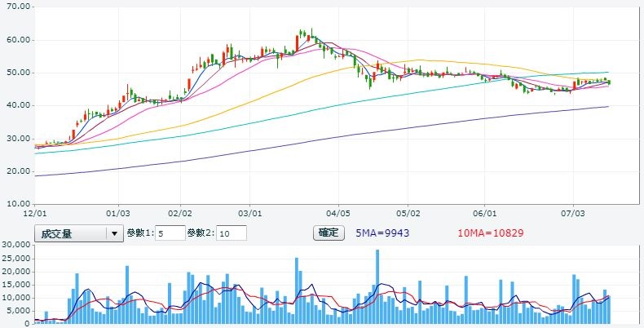Click the 03/01 date axis label
This screenshot has width=644, height=328.
[249, 214]
